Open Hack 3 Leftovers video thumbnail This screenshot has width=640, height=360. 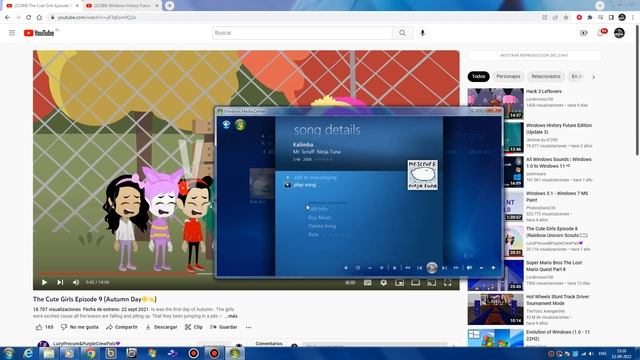point(496,103)
